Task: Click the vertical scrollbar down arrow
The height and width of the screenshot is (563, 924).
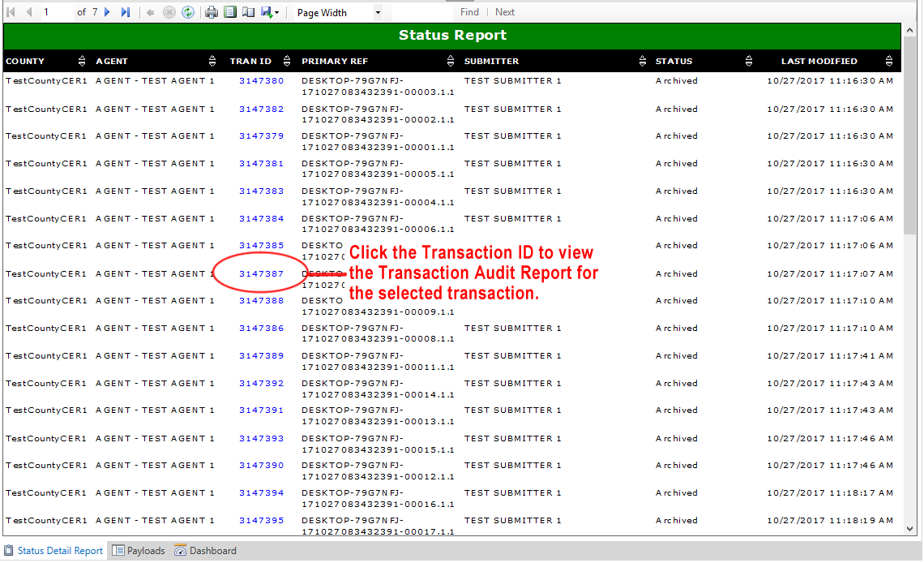Action: 910,530
